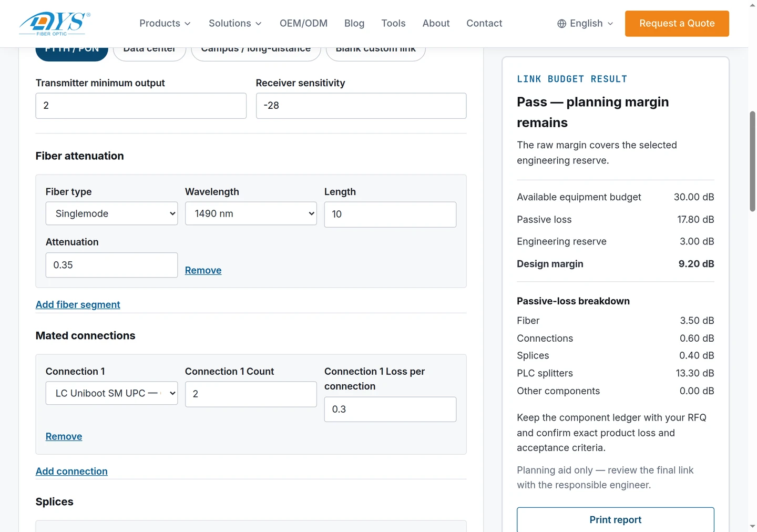This screenshot has width=757, height=532.
Task: Click the Connection 1 Count field
Action: point(251,394)
